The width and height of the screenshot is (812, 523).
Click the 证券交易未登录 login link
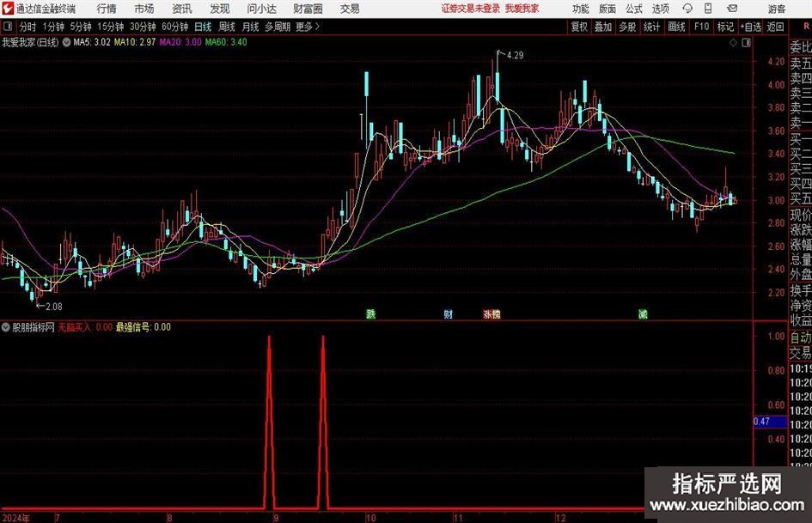coord(470,9)
